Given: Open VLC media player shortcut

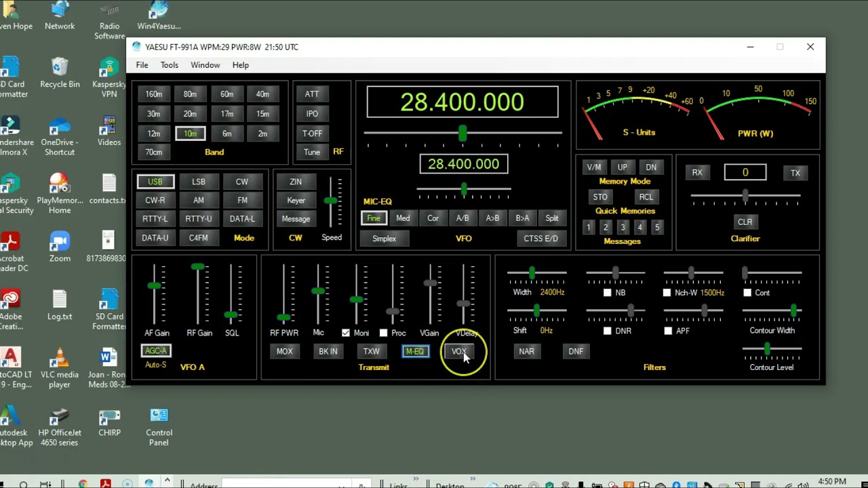Looking at the screenshot, I should point(60,369).
